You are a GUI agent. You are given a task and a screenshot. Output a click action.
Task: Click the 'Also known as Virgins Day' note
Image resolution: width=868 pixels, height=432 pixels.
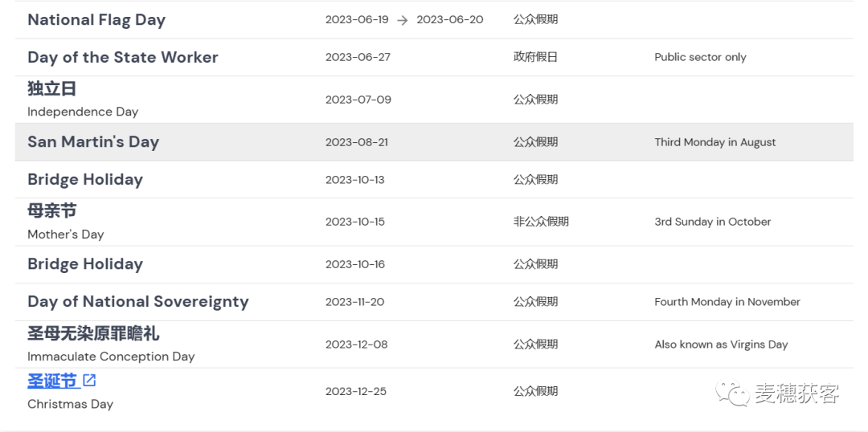pyautogui.click(x=721, y=344)
